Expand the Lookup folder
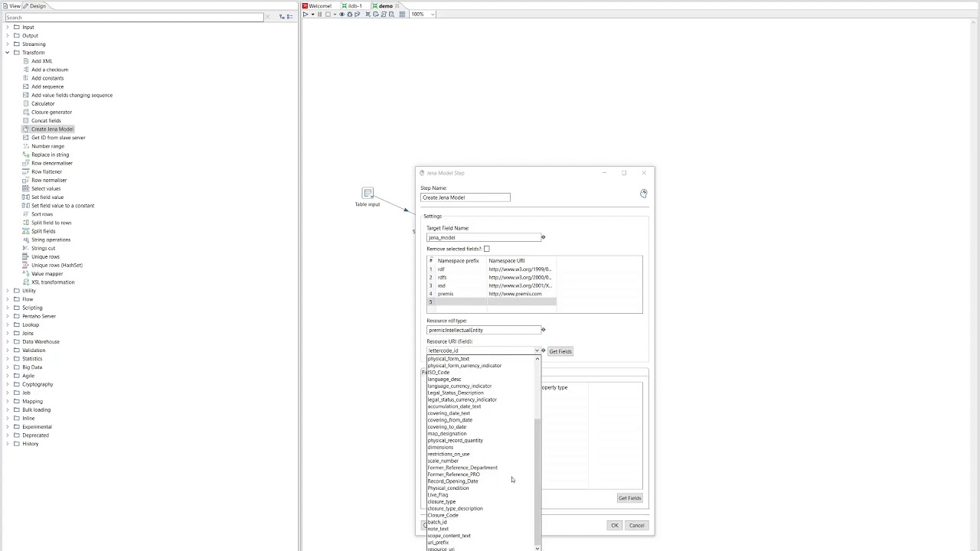Screen dimensions: 980x551 click(8, 324)
